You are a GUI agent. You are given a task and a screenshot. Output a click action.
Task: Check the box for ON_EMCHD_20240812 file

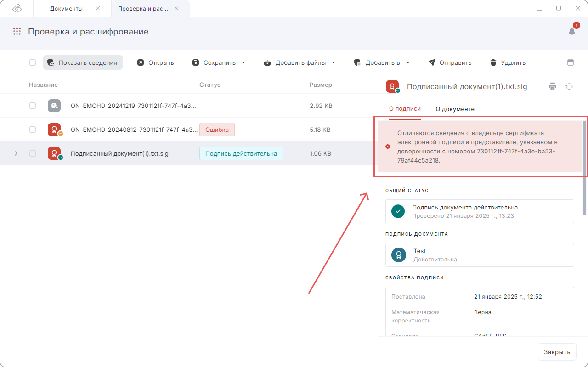coord(33,130)
